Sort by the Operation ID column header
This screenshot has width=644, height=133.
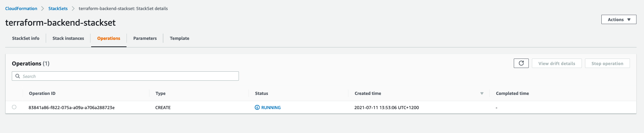42,94
